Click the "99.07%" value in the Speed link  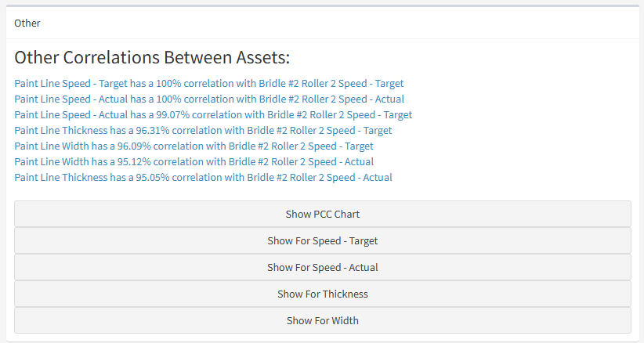click(173, 114)
